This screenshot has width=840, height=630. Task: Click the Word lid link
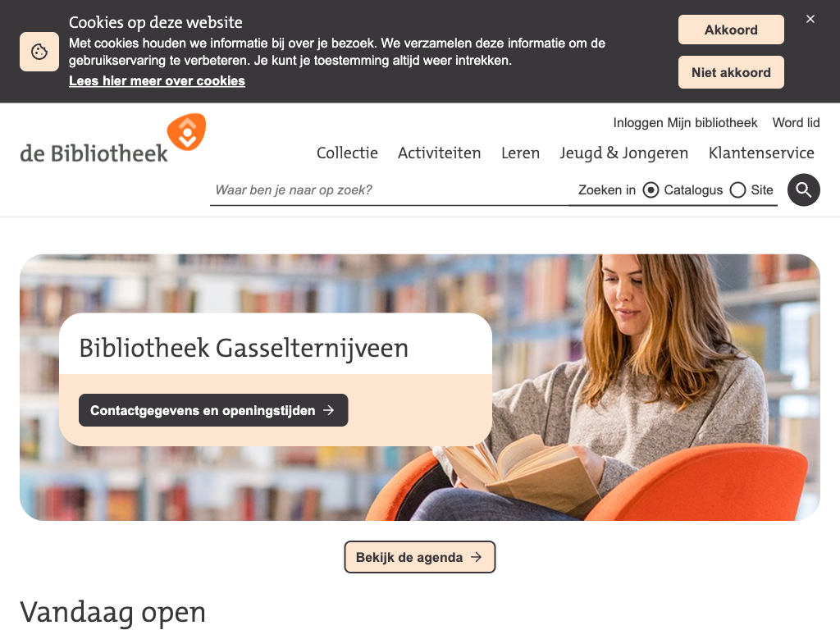click(x=796, y=123)
